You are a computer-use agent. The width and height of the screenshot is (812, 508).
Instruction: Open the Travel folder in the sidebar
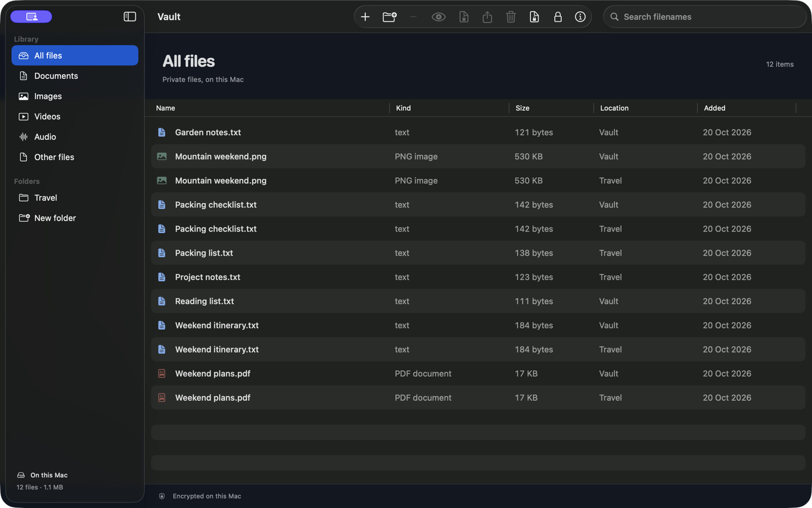coord(75,198)
